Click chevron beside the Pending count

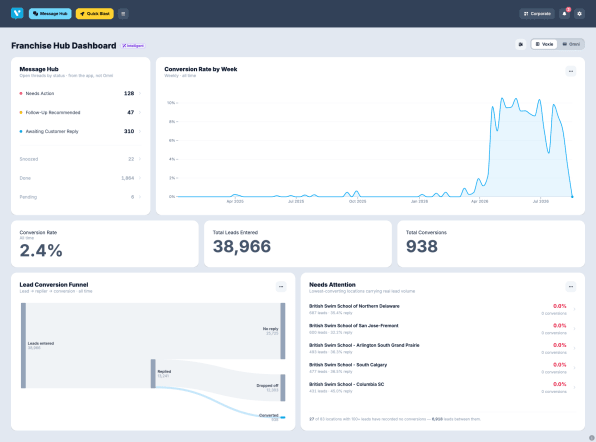click(x=140, y=197)
